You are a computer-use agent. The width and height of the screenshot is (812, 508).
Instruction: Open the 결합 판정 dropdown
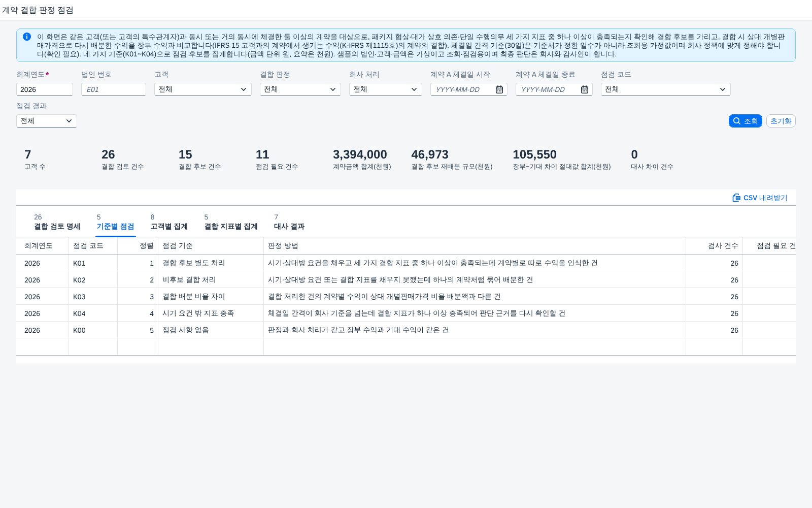pyautogui.click(x=300, y=89)
